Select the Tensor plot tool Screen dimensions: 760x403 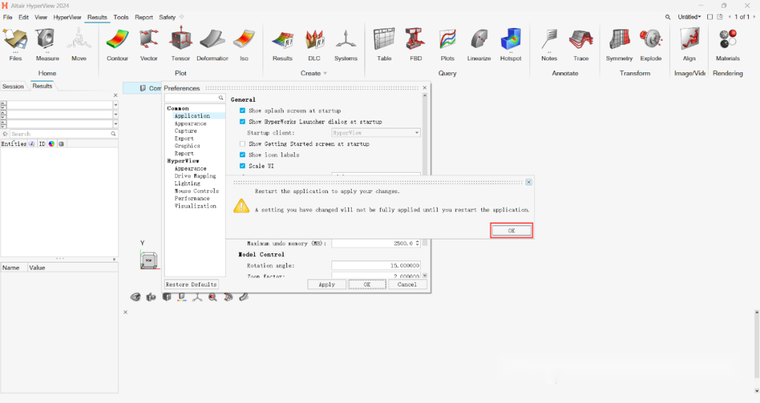click(x=181, y=40)
